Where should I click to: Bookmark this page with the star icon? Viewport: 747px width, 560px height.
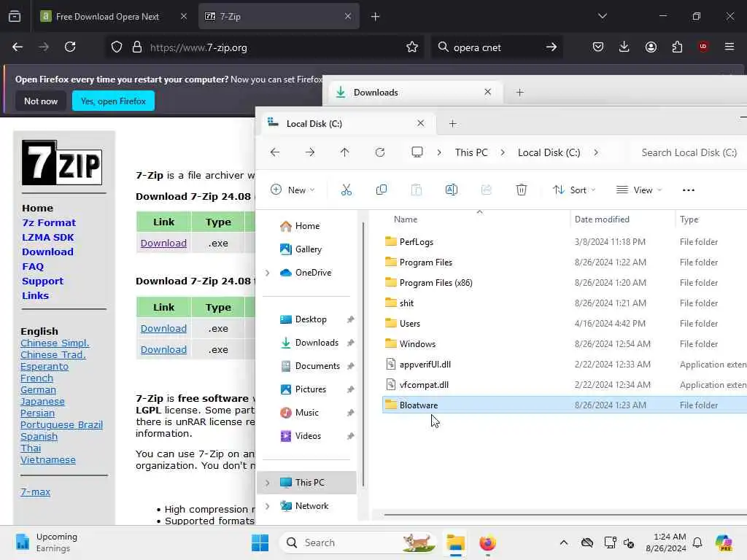click(x=412, y=47)
